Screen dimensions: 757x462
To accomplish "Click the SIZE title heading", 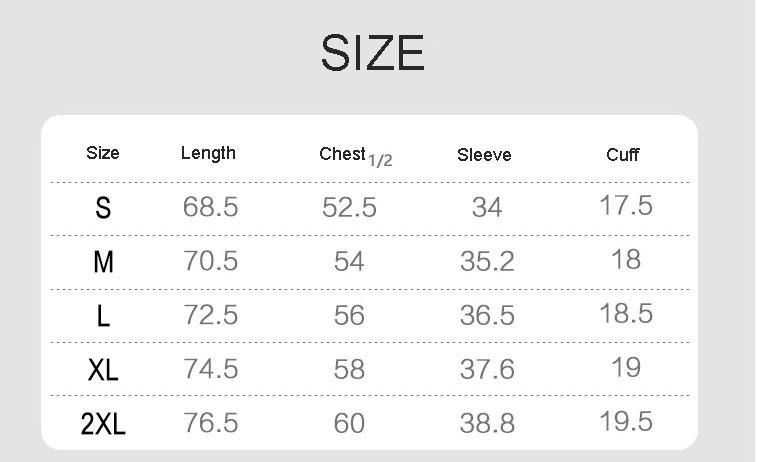I will point(373,53).
